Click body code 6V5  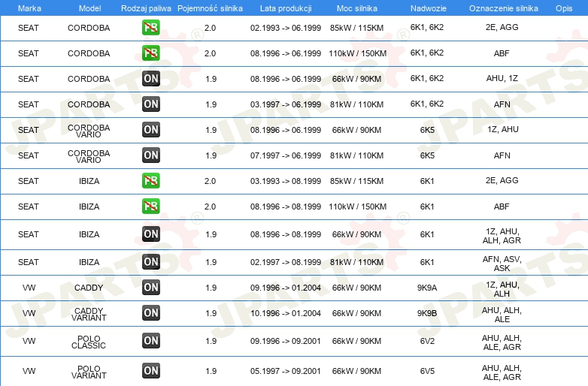(427, 371)
